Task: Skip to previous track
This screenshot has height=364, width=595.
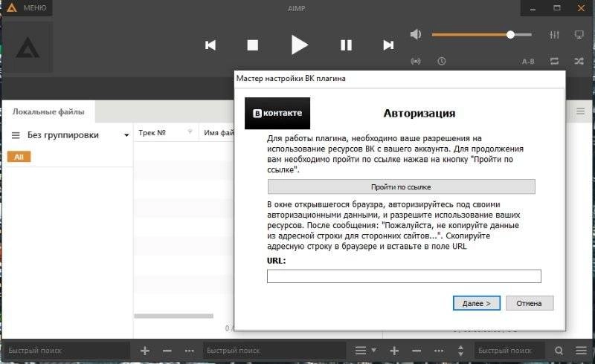Action: 210,45
